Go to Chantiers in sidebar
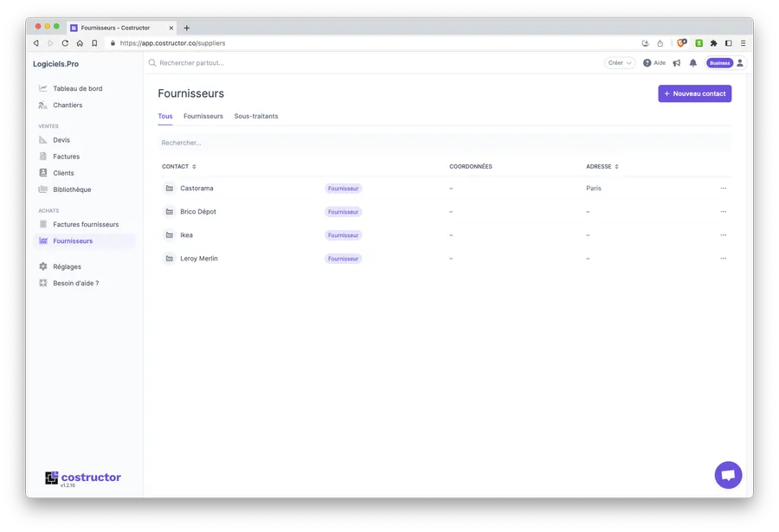The width and height of the screenshot is (779, 532). coord(68,105)
